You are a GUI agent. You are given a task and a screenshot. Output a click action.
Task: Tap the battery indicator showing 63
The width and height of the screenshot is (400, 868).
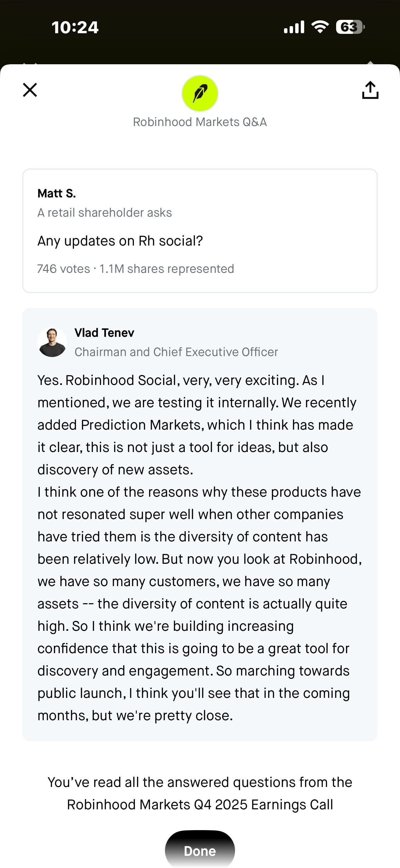(x=350, y=27)
